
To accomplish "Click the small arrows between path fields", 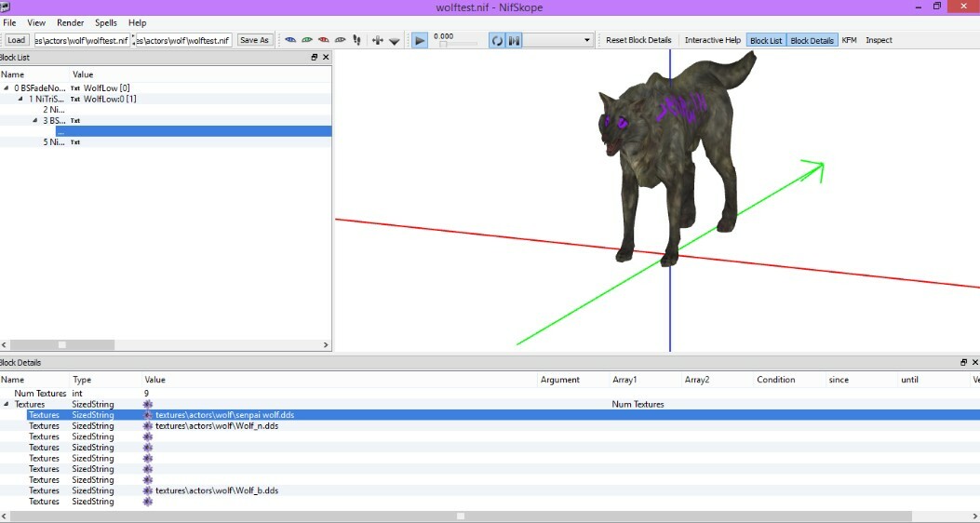I will pos(133,40).
